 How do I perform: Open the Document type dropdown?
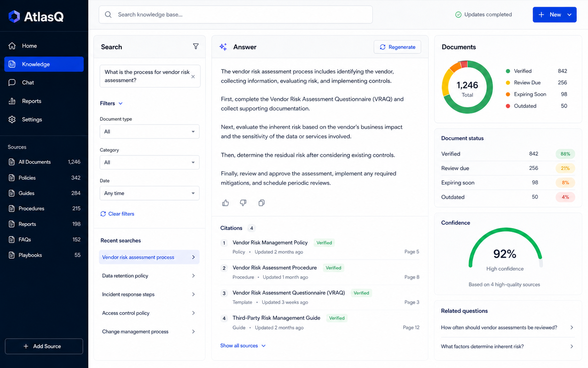pyautogui.click(x=149, y=132)
